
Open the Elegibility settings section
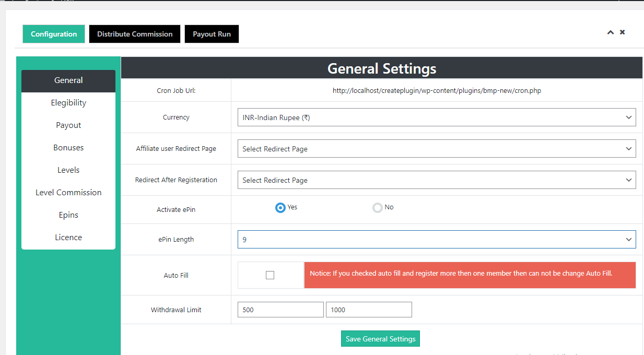pos(68,103)
